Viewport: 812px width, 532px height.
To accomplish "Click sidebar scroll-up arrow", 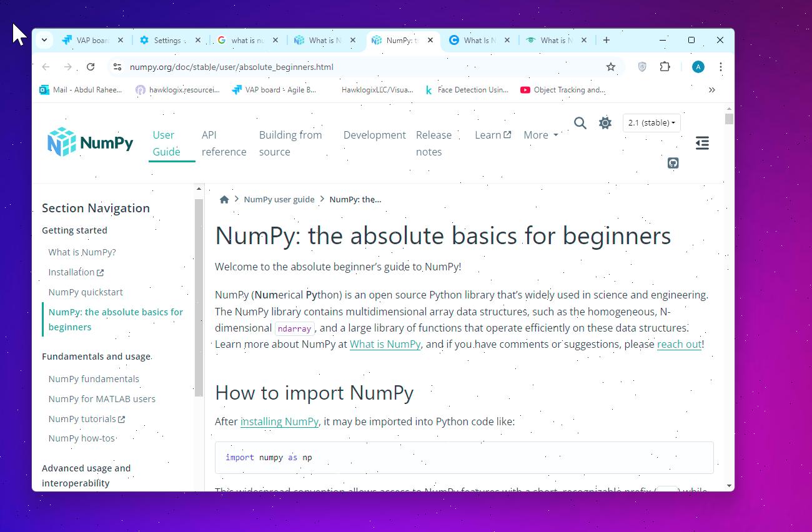I will tap(199, 189).
